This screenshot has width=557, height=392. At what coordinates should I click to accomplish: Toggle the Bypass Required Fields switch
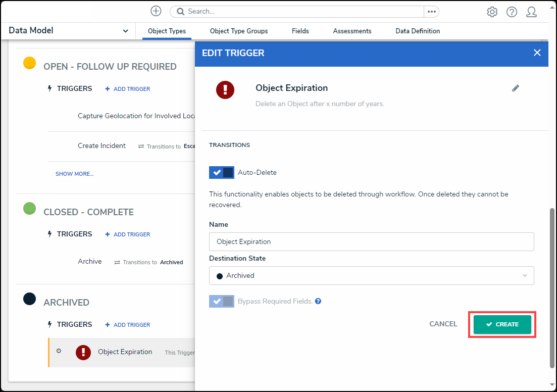click(222, 301)
